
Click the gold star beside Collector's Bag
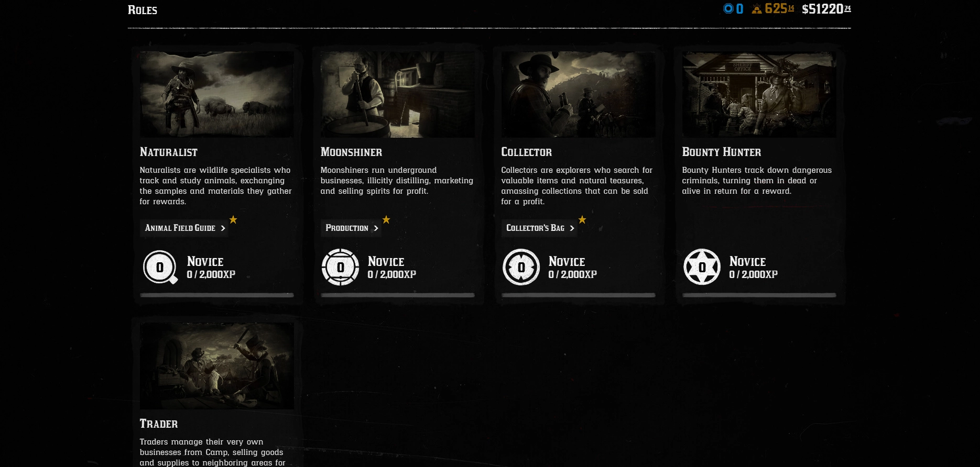pyautogui.click(x=582, y=220)
